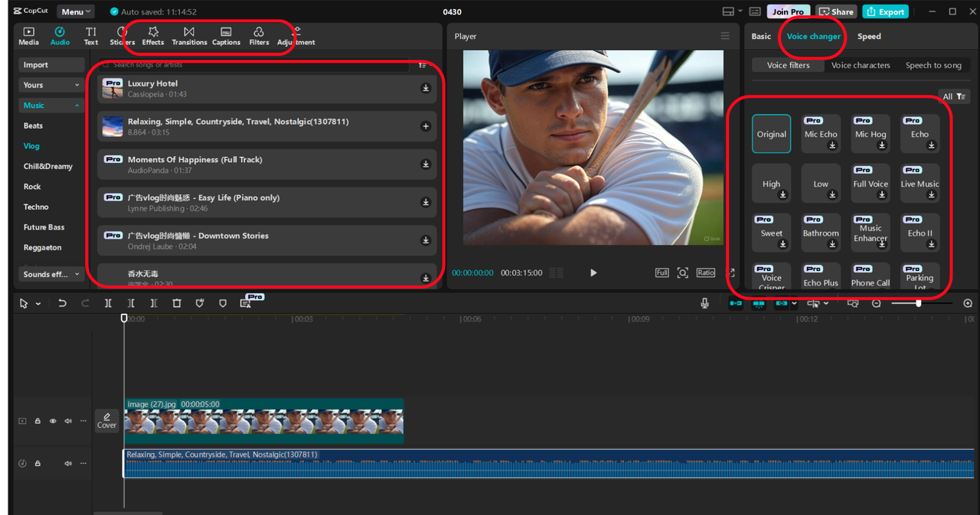Open the song search filter icon

point(423,65)
